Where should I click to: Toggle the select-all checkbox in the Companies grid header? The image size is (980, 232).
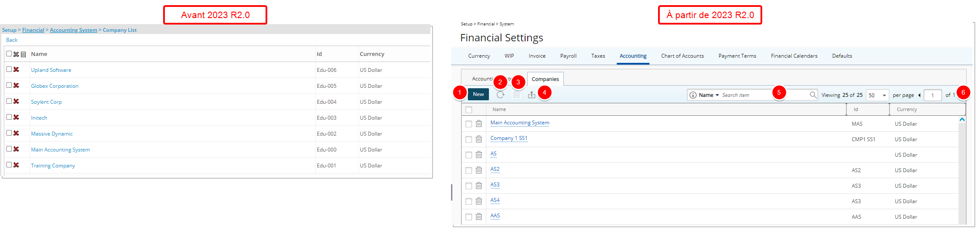pyautogui.click(x=469, y=110)
